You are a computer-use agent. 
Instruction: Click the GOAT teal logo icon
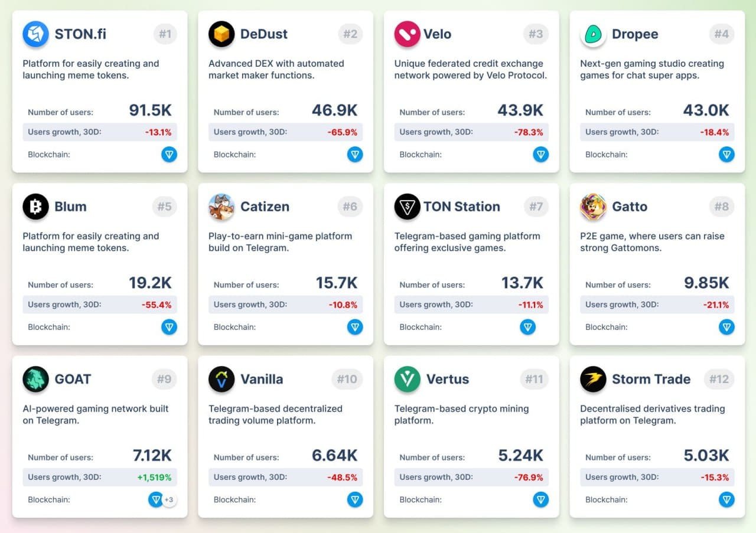tap(35, 379)
